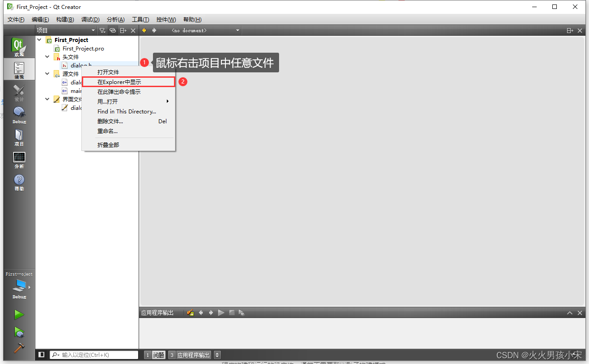Toggle synchronize with editor link icon
The width and height of the screenshot is (589, 364).
click(x=113, y=30)
